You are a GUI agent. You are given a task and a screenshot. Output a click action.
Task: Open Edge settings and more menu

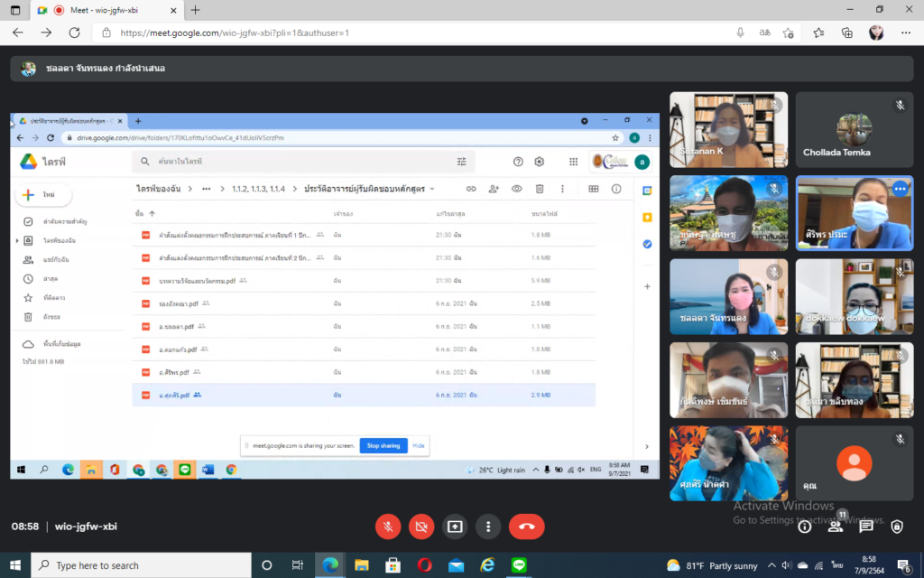905,33
